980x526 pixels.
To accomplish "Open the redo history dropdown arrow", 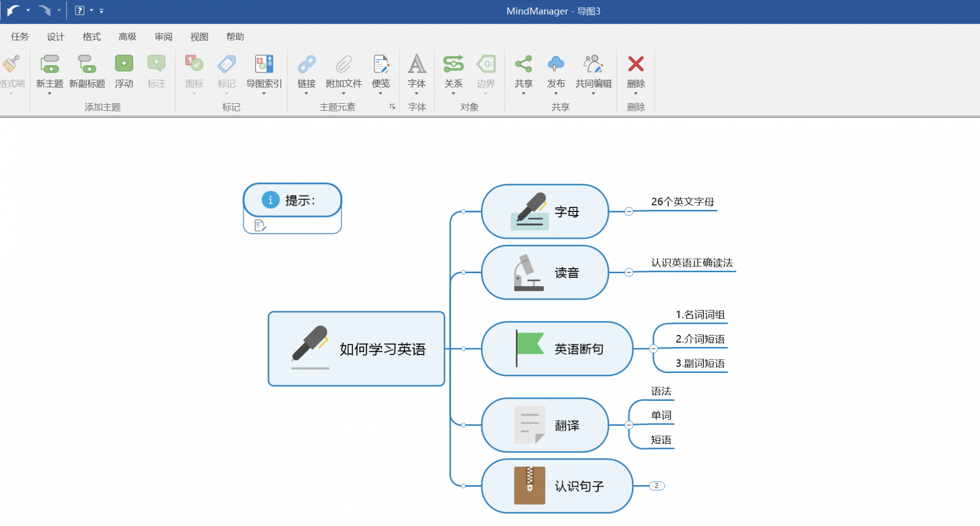I will (59, 10).
